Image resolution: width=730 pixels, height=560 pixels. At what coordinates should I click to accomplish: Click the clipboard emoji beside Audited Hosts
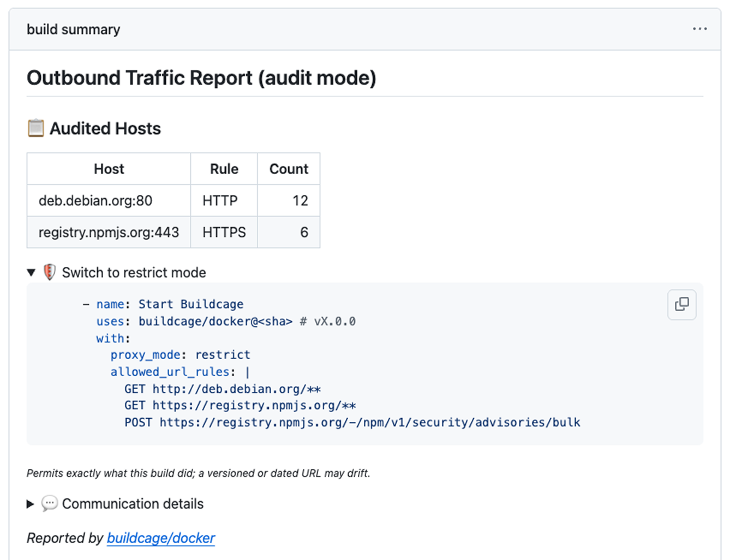tap(36, 128)
